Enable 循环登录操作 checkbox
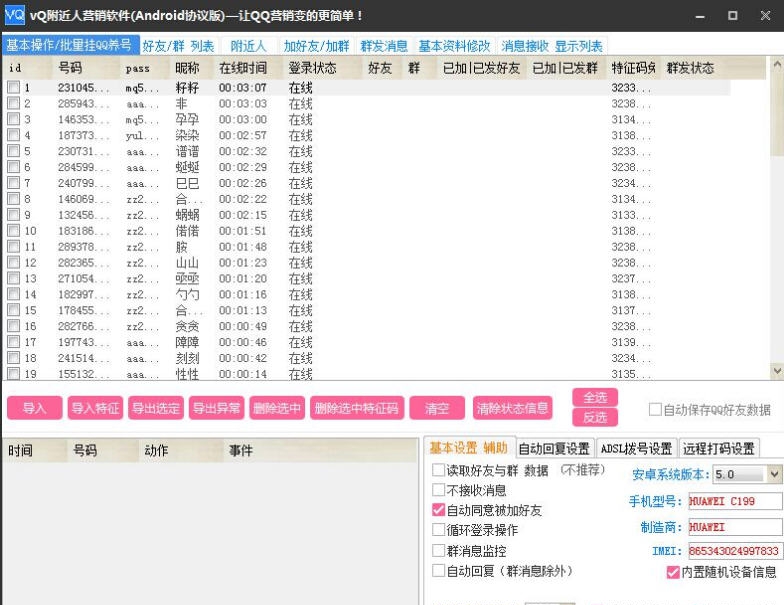784x605 pixels. [438, 530]
